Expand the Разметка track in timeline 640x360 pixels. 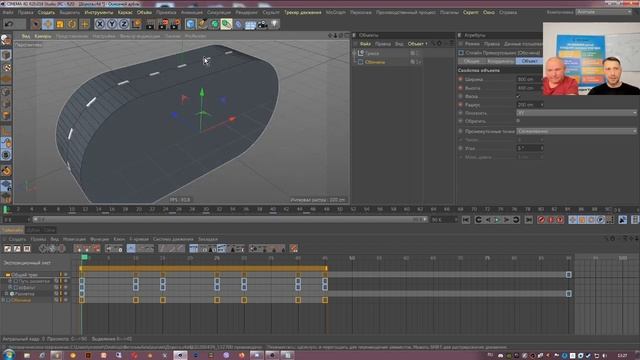(x=7, y=294)
